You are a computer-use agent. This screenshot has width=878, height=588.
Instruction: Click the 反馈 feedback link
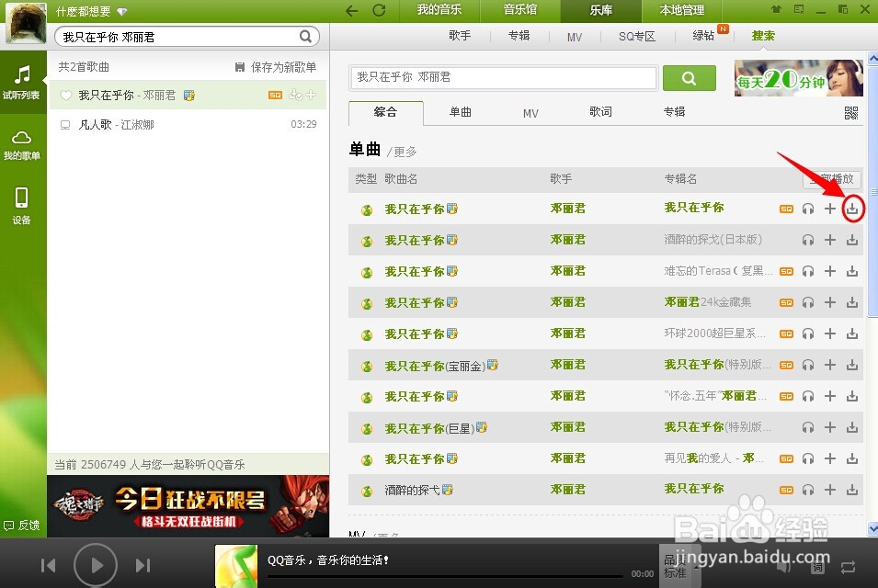(23, 525)
